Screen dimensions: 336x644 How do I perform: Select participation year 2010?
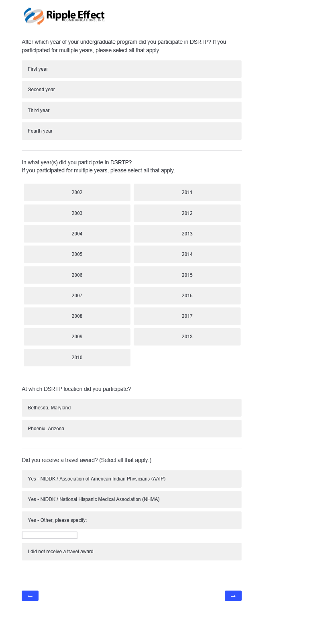77,358
